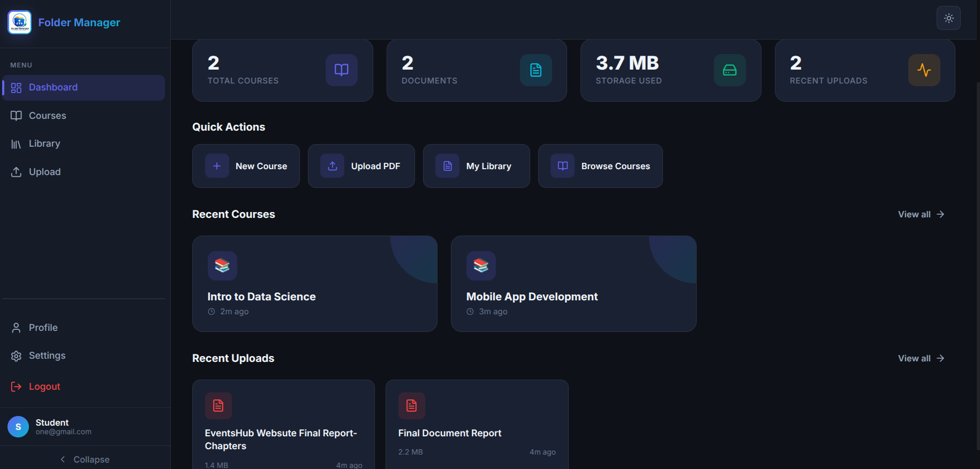Click the Folder Manager logo icon
This screenshot has width=980, height=469.
point(20,22)
